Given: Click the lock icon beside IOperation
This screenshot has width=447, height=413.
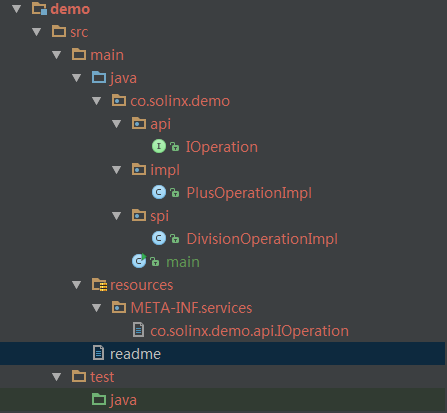Looking at the screenshot, I should (x=175, y=147).
